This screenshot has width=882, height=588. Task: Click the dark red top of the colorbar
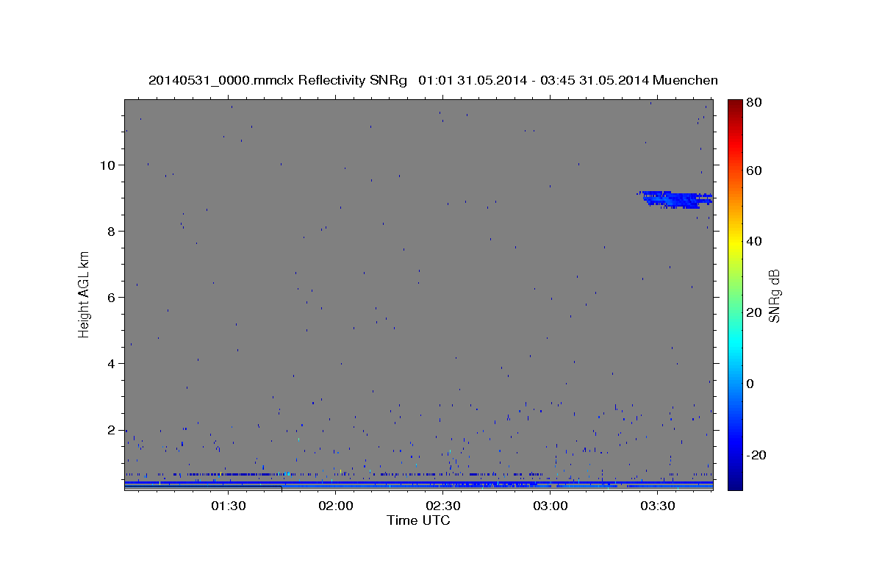click(x=734, y=106)
